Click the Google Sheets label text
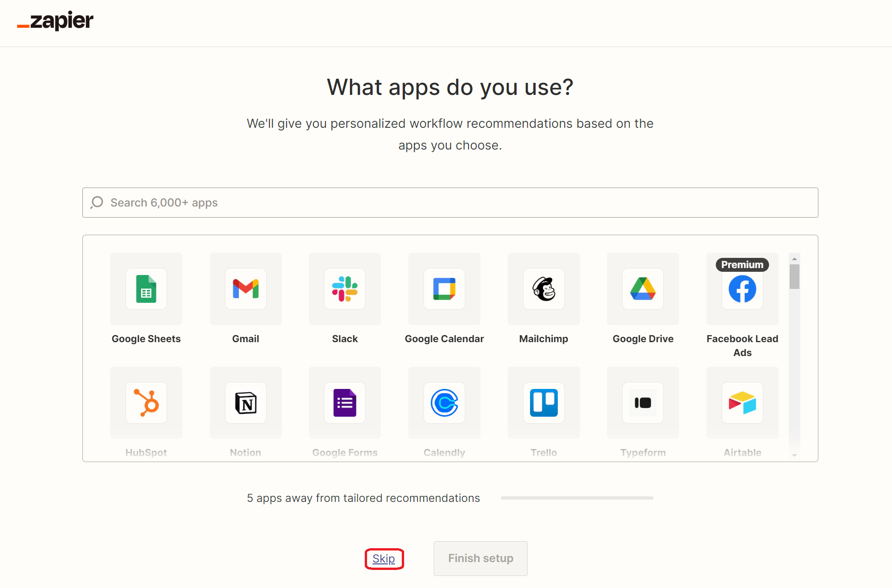892x588 pixels. click(x=146, y=338)
